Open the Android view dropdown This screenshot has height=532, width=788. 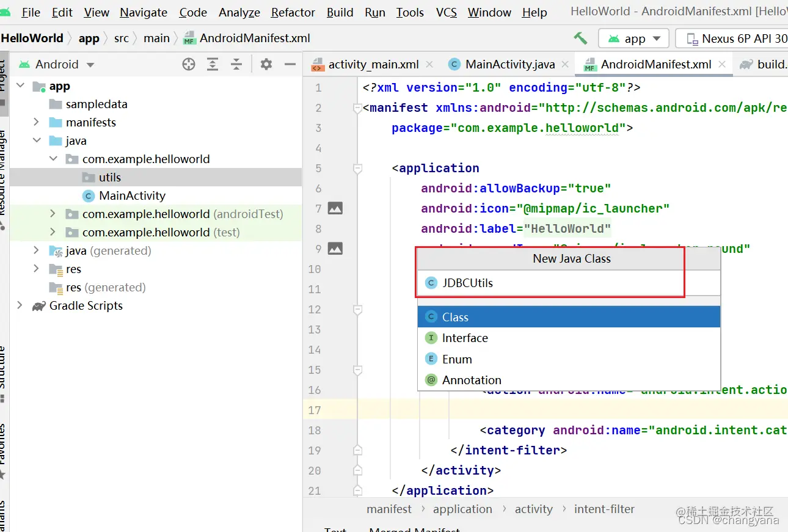click(56, 64)
